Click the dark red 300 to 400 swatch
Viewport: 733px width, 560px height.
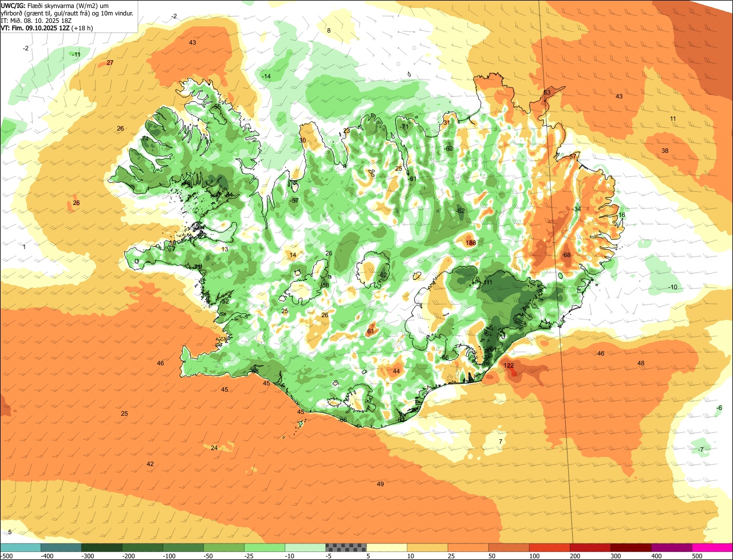coord(630,547)
